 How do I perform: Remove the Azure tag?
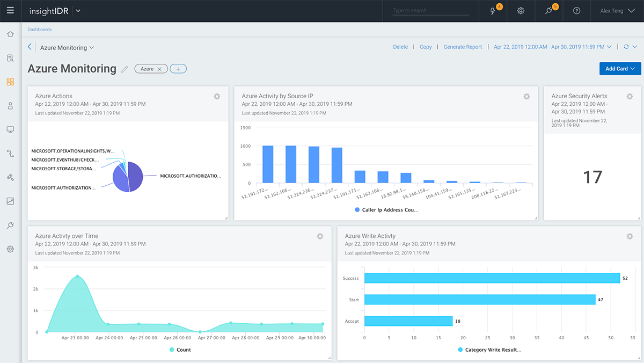159,69
